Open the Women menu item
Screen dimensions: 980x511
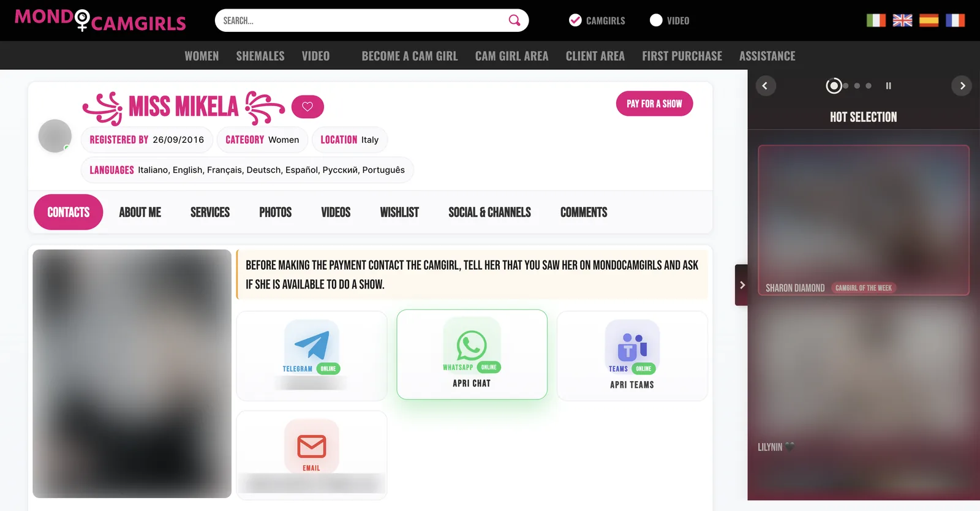(202, 56)
